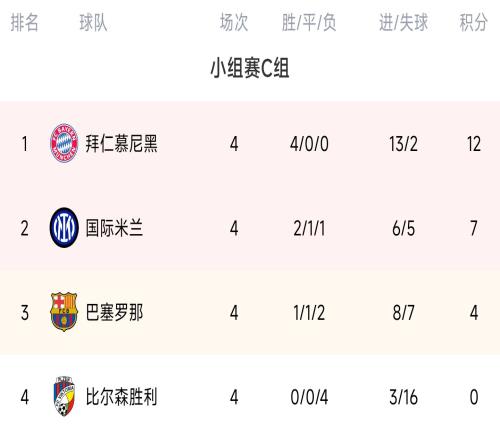Click the 球队 column header
The width and height of the screenshot is (500, 440).
click(x=93, y=23)
